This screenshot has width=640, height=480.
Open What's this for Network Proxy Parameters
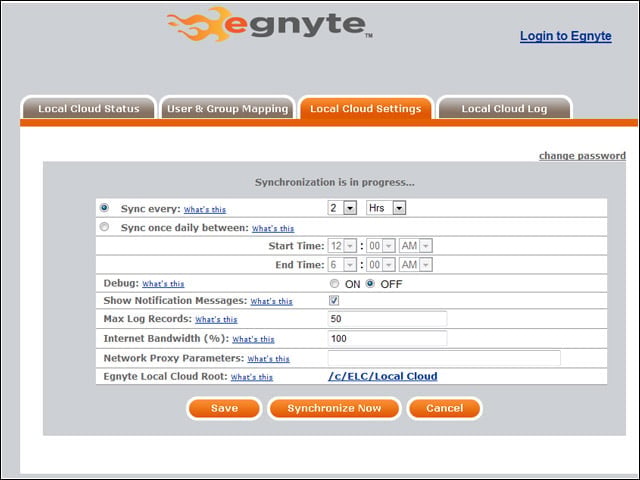pos(269,359)
